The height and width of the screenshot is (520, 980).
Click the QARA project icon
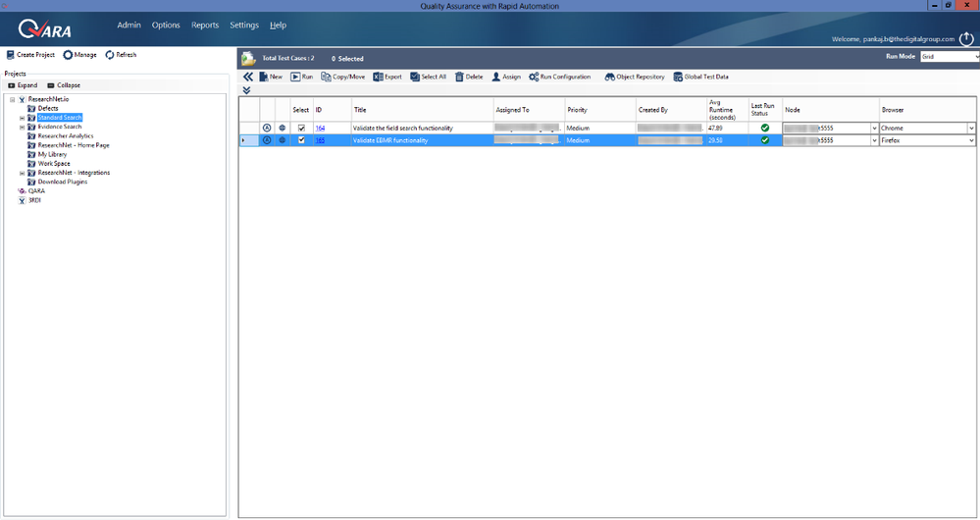(22, 191)
